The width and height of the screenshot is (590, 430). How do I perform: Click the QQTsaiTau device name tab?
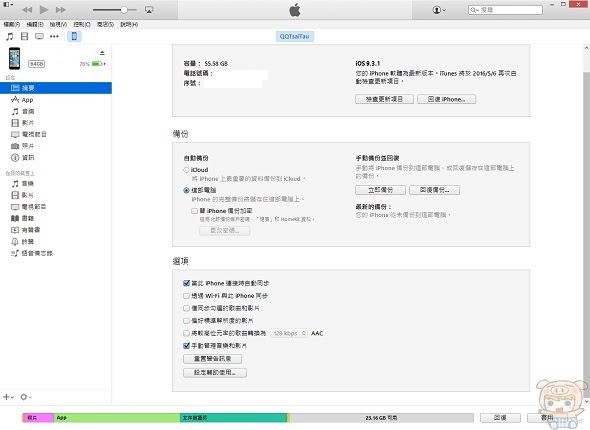[x=295, y=36]
